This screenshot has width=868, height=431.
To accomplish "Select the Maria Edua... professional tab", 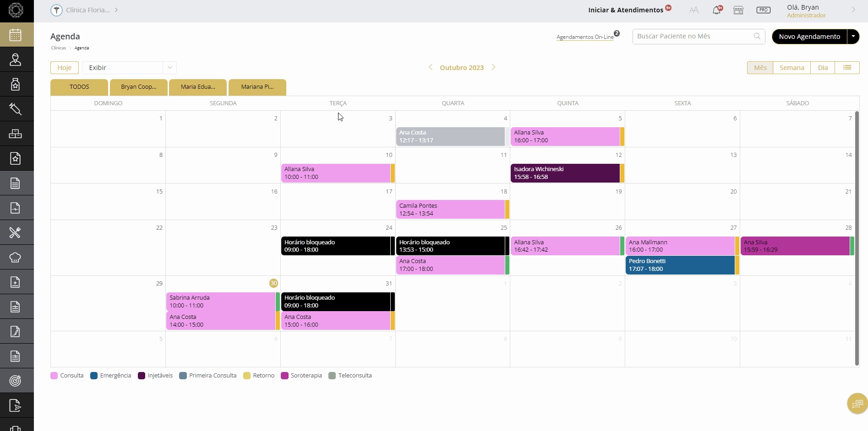I will click(198, 87).
